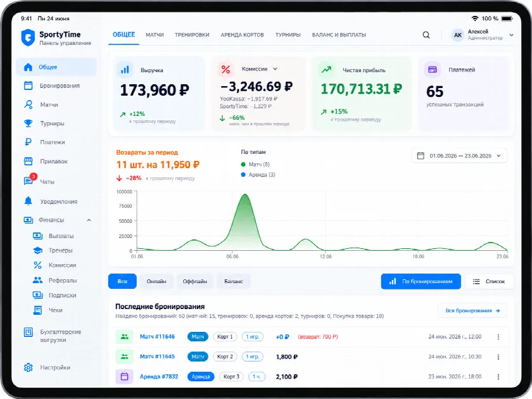Click the green Матч (8) legend dot
The height and width of the screenshot is (399, 532).
(243, 165)
